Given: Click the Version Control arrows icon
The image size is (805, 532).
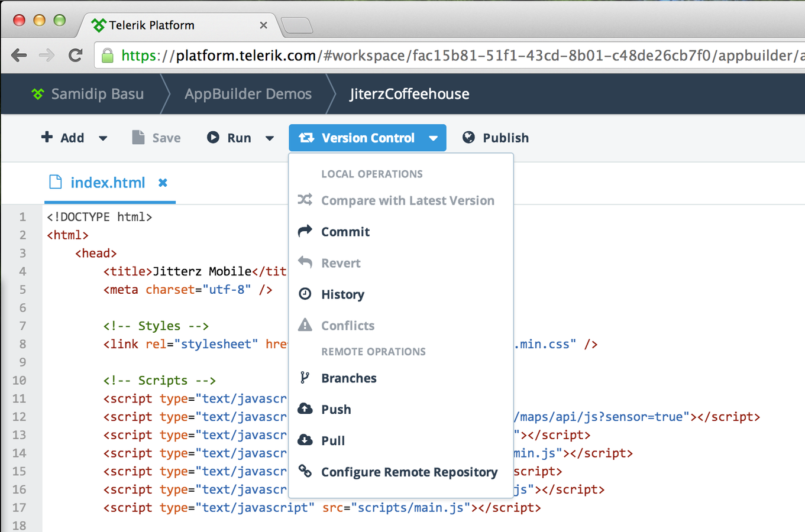Looking at the screenshot, I should pyautogui.click(x=306, y=138).
